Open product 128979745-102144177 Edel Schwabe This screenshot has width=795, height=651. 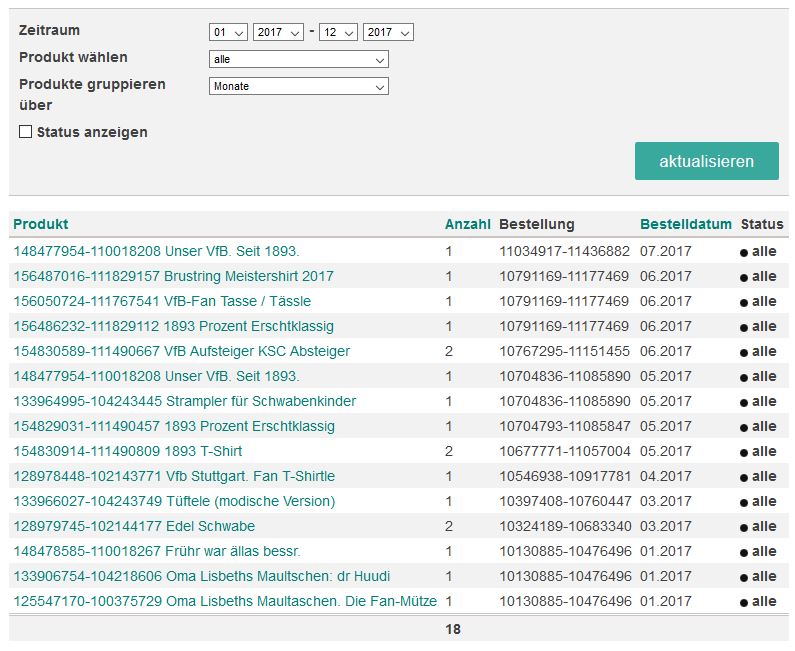click(x=134, y=526)
